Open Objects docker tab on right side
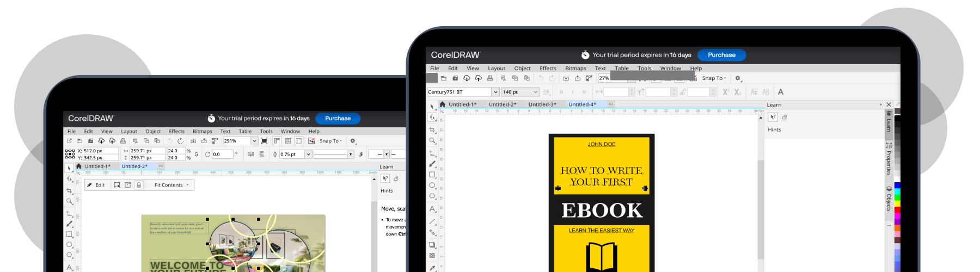980x272 pixels. pyautogui.click(x=889, y=199)
